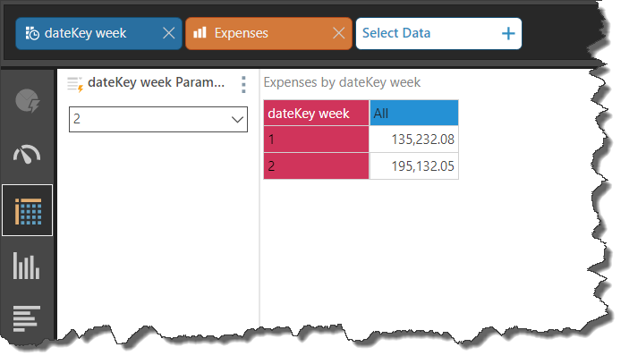The height and width of the screenshot is (364, 629).
Task: Click the measure icon on Expenses chip
Action: [x=200, y=34]
